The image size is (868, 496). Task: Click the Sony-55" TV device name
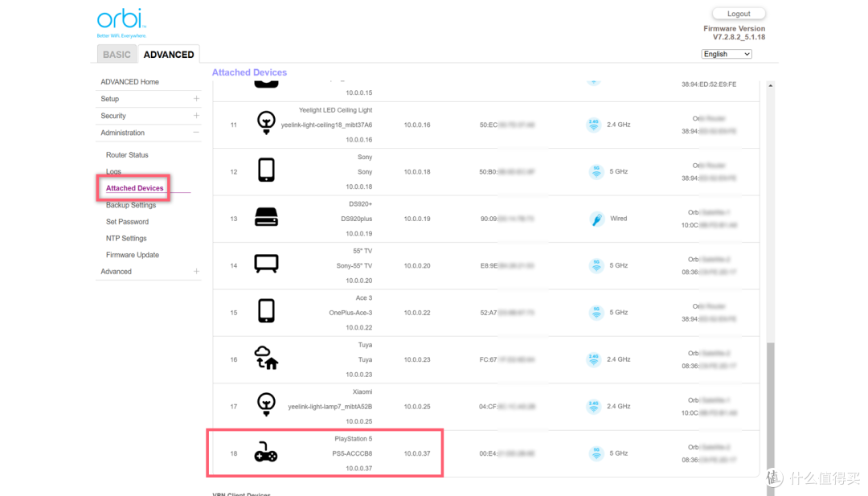pos(354,266)
